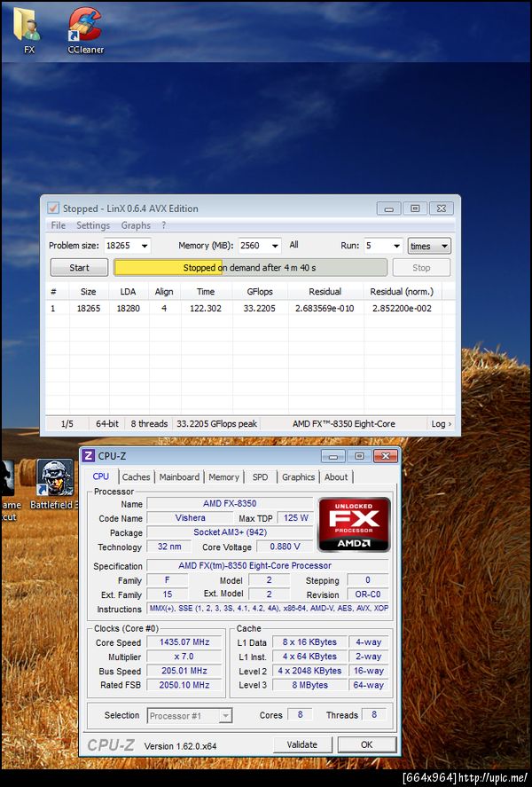The image size is (532, 787).
Task: Click Bus Speed value 205.01 MHz
Action: tap(184, 671)
